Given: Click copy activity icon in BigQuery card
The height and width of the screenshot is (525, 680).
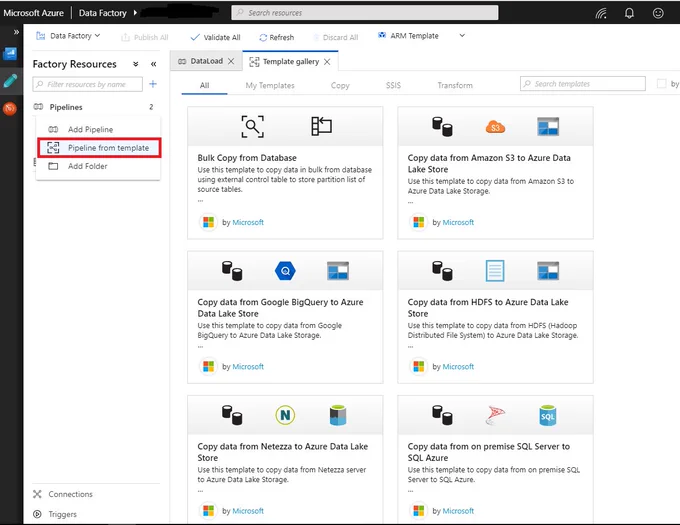Looking at the screenshot, I should tap(232, 271).
